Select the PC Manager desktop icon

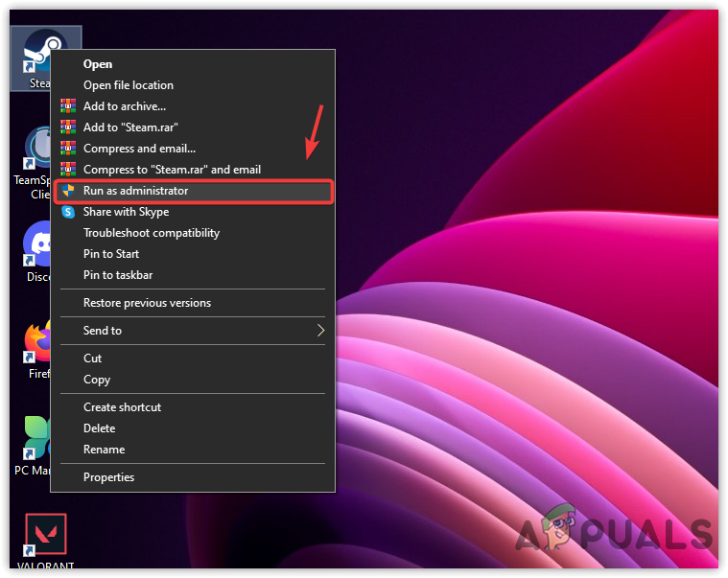point(35,445)
